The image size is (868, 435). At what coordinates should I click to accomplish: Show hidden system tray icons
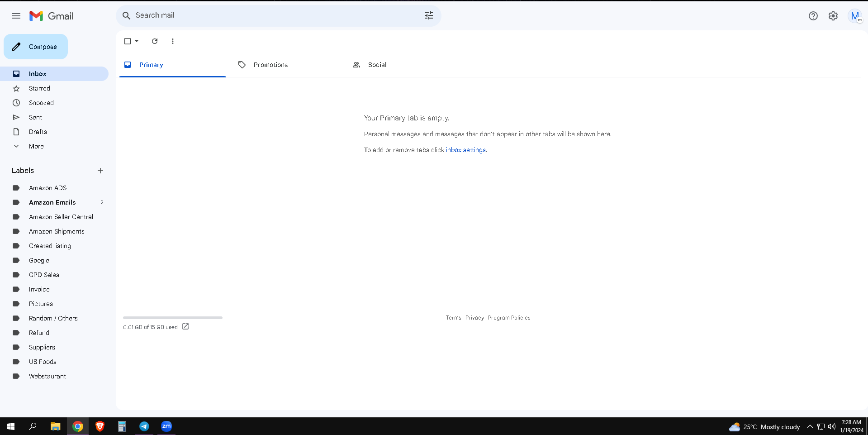tap(810, 426)
